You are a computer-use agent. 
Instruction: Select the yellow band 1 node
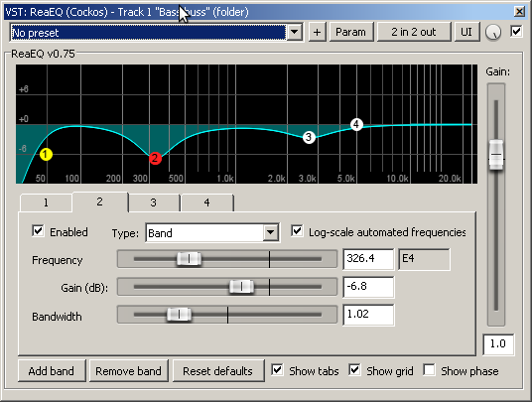pyautogui.click(x=46, y=155)
